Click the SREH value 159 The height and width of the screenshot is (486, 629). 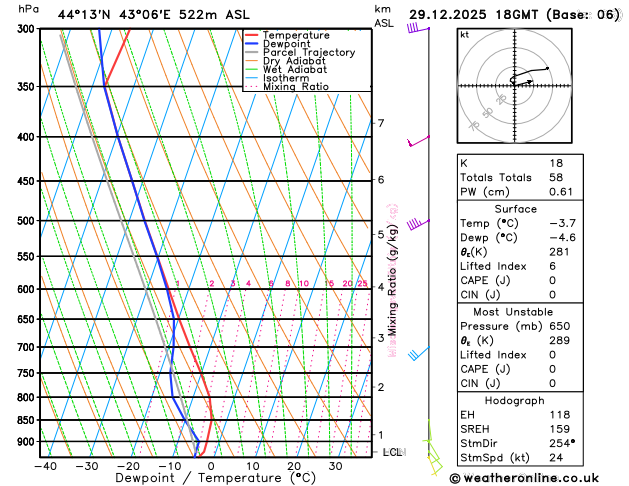click(x=560, y=429)
